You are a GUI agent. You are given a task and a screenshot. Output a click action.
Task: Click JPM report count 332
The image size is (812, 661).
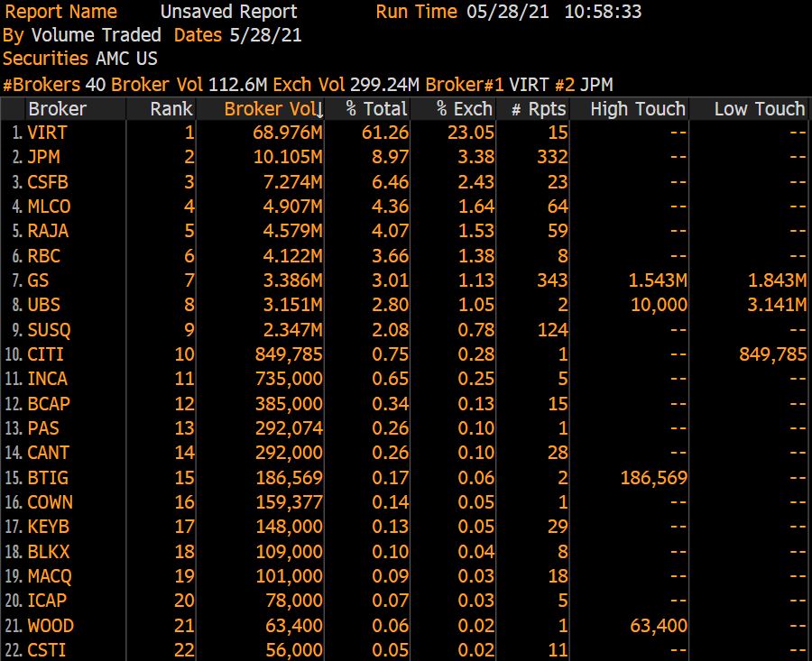(x=552, y=157)
